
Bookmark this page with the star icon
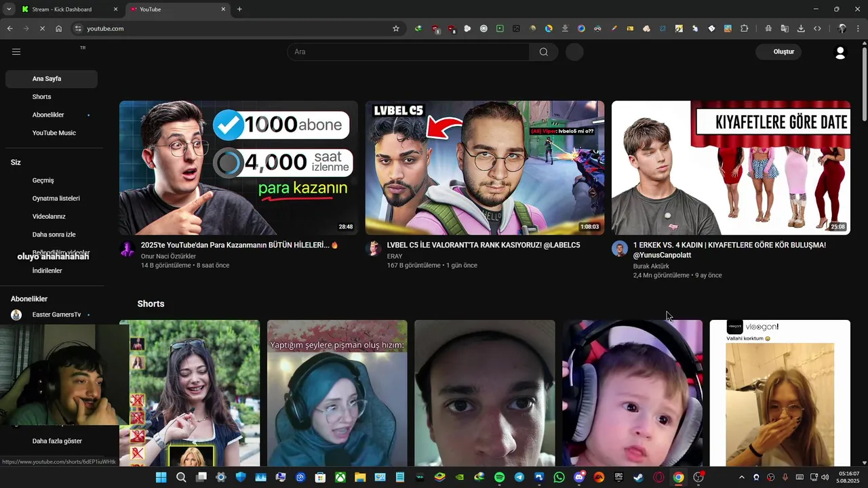point(396,28)
